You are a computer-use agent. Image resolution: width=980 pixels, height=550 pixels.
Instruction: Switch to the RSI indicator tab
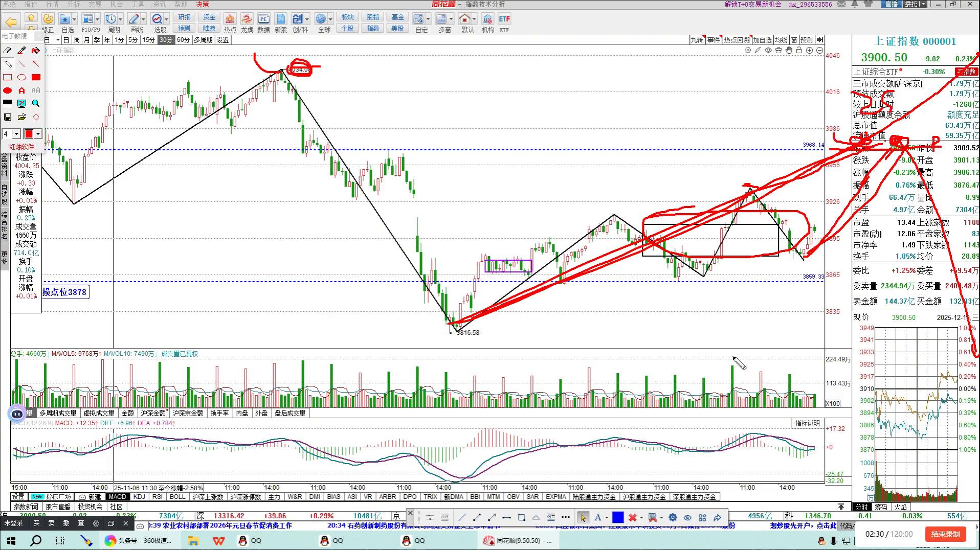(158, 497)
